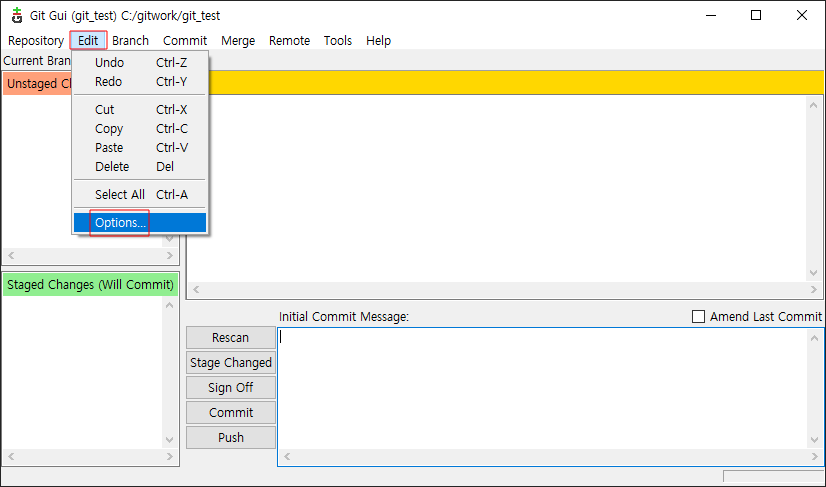Click staged list horizontal scroll right arrow
This screenshot has width=826, height=487.
pos(170,456)
